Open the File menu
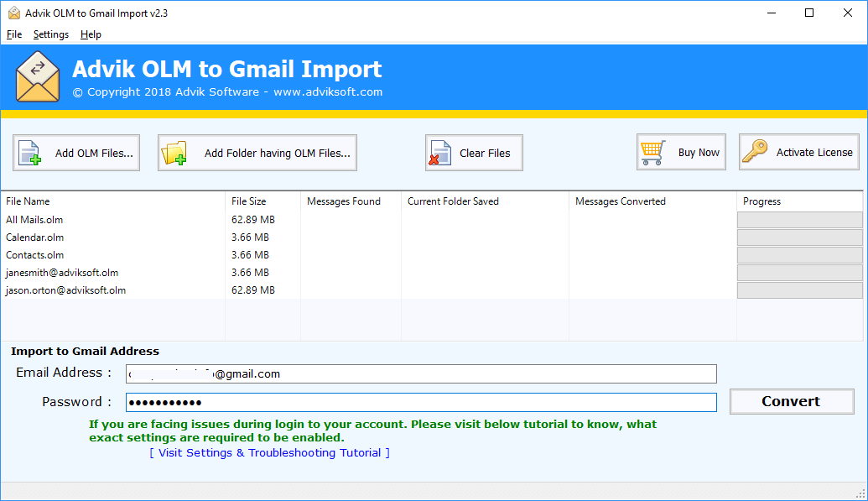 pos(13,34)
